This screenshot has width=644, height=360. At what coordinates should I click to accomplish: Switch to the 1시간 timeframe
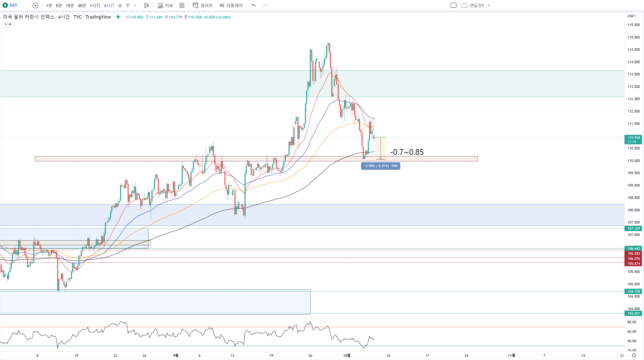pos(95,5)
